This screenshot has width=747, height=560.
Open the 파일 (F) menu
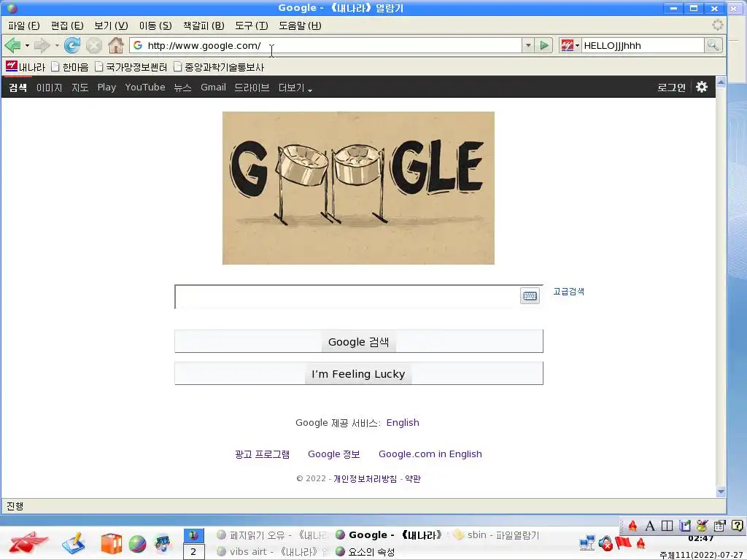click(x=24, y=26)
